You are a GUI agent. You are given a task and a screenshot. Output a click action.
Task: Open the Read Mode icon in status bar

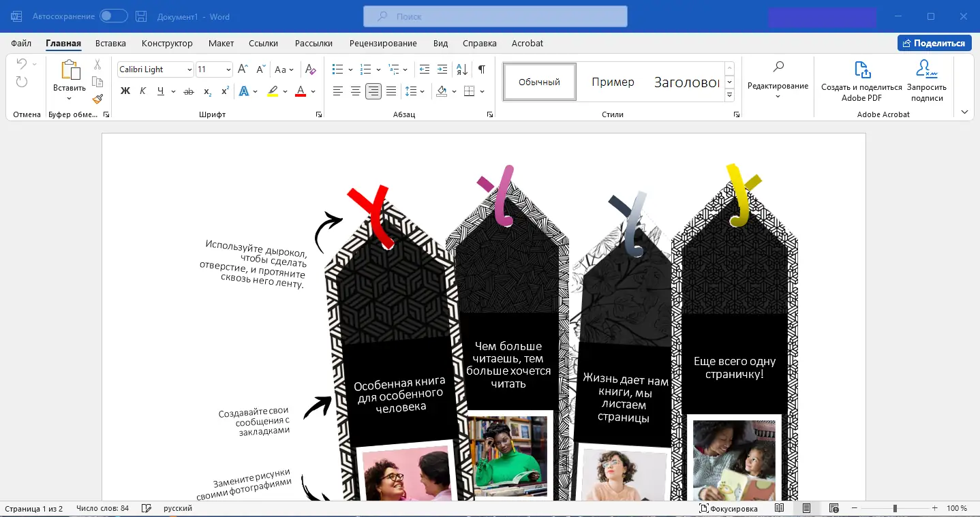tap(779, 507)
